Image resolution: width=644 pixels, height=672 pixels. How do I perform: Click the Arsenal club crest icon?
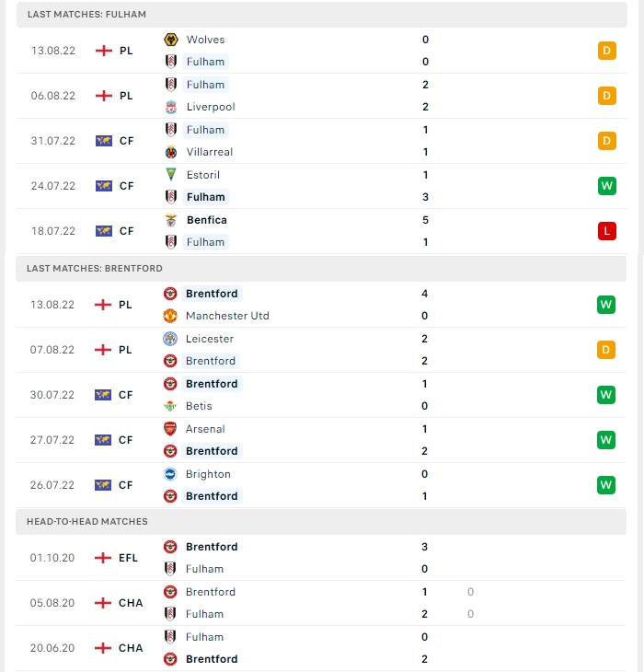coord(170,429)
